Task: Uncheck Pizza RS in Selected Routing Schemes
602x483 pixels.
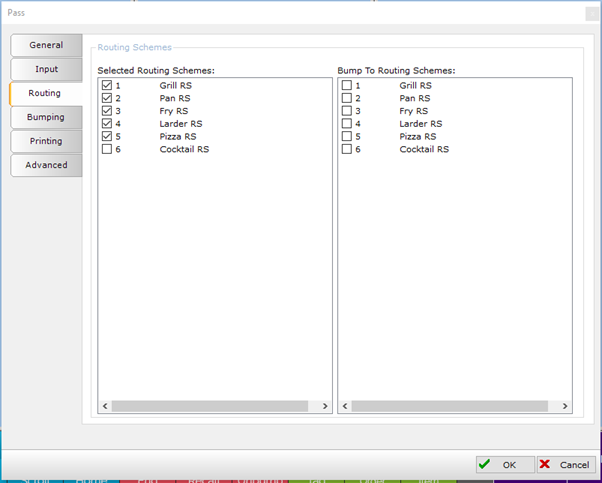Action: [x=107, y=137]
